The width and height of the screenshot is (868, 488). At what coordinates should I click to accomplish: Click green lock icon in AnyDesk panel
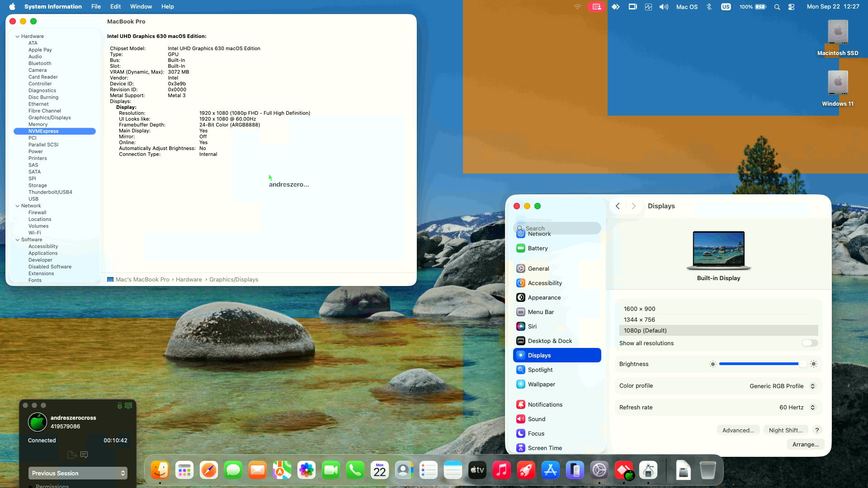(x=120, y=406)
